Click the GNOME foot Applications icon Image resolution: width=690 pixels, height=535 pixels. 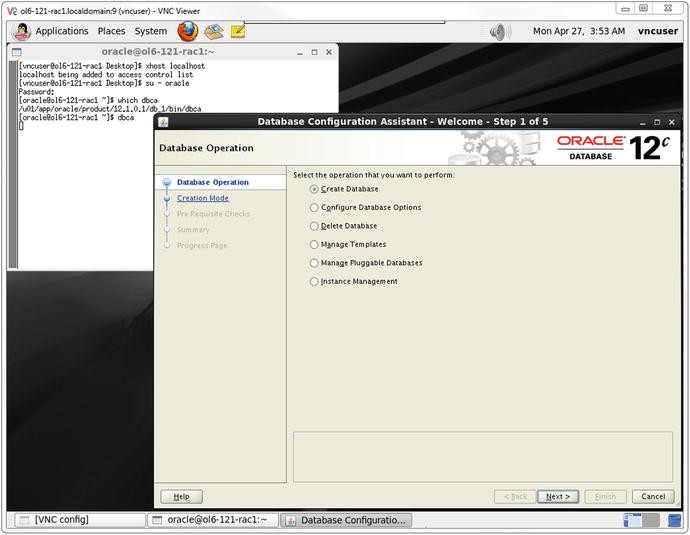coord(21,31)
